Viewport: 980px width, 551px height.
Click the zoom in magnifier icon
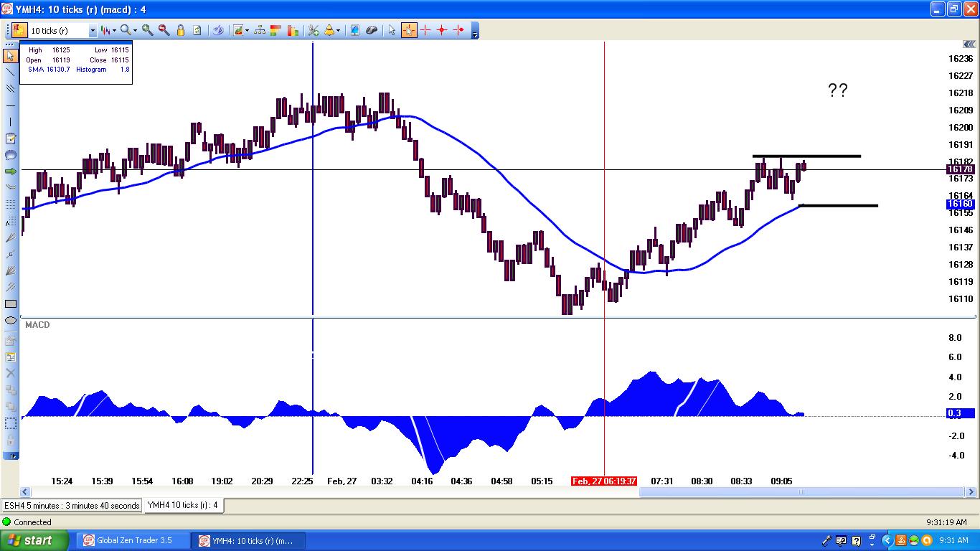[x=147, y=30]
